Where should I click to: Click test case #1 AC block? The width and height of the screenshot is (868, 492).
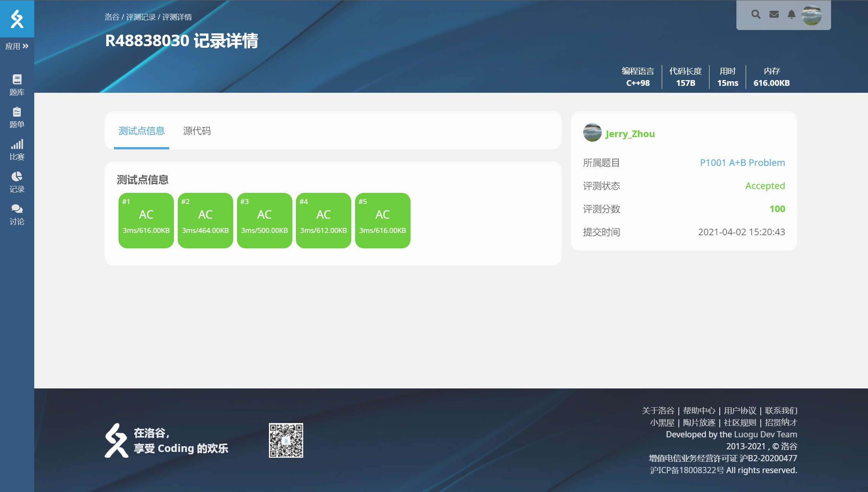(x=146, y=220)
